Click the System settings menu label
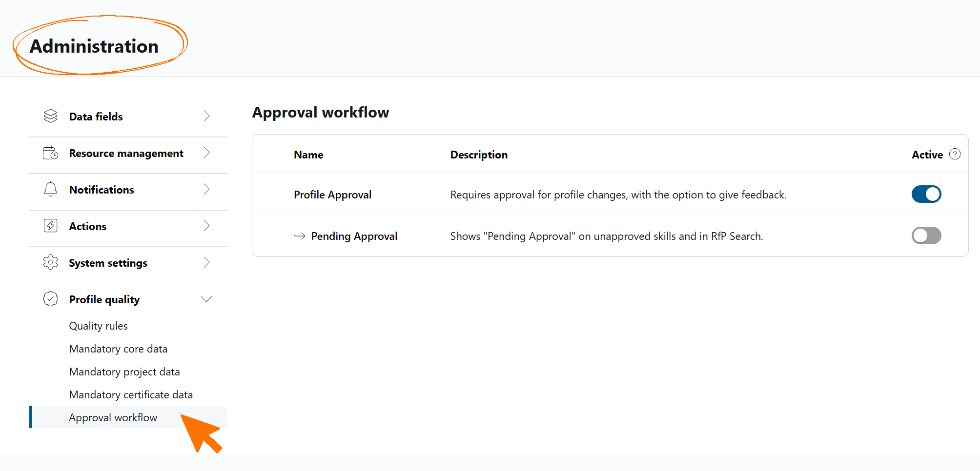980x471 pixels. [x=108, y=263]
